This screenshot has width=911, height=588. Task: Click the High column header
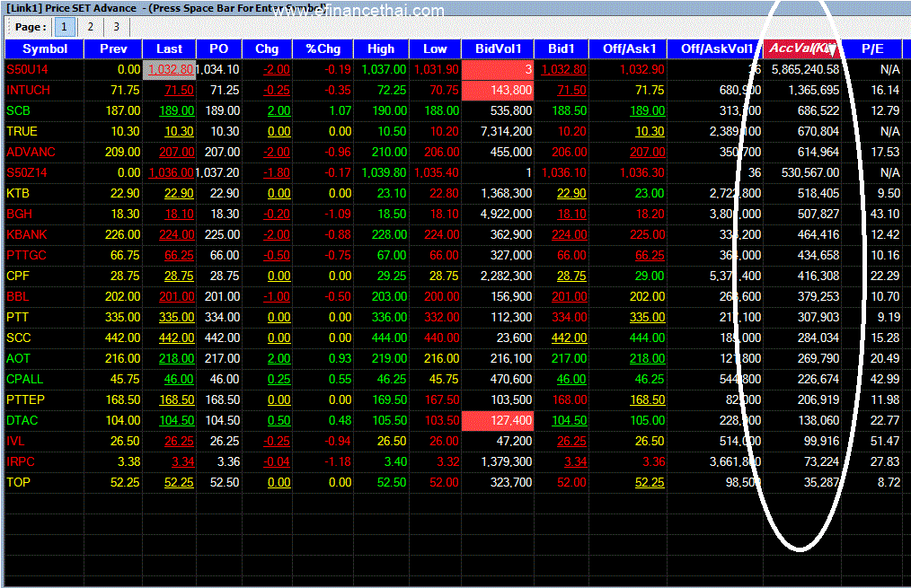(381, 48)
